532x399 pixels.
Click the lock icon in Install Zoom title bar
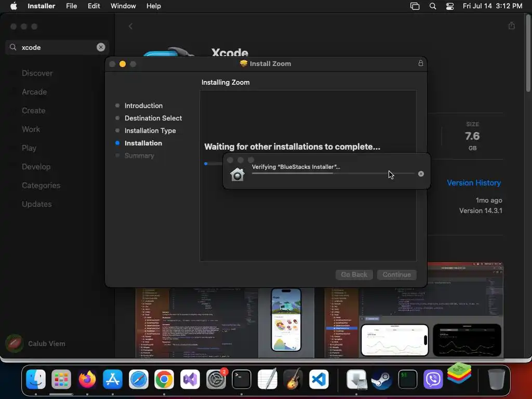pos(421,63)
